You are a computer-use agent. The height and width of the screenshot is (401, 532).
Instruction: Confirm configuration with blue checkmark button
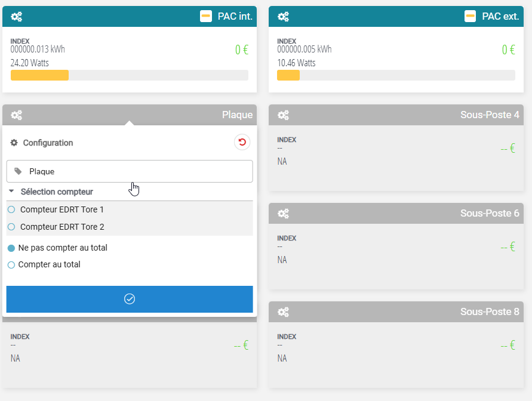[x=130, y=299]
